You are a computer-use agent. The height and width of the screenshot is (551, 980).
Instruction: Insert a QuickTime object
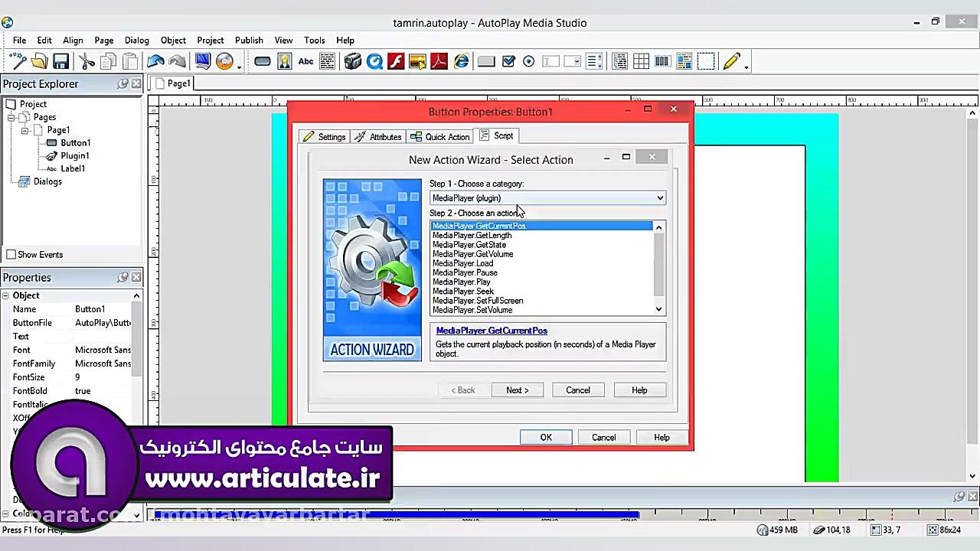click(x=373, y=61)
